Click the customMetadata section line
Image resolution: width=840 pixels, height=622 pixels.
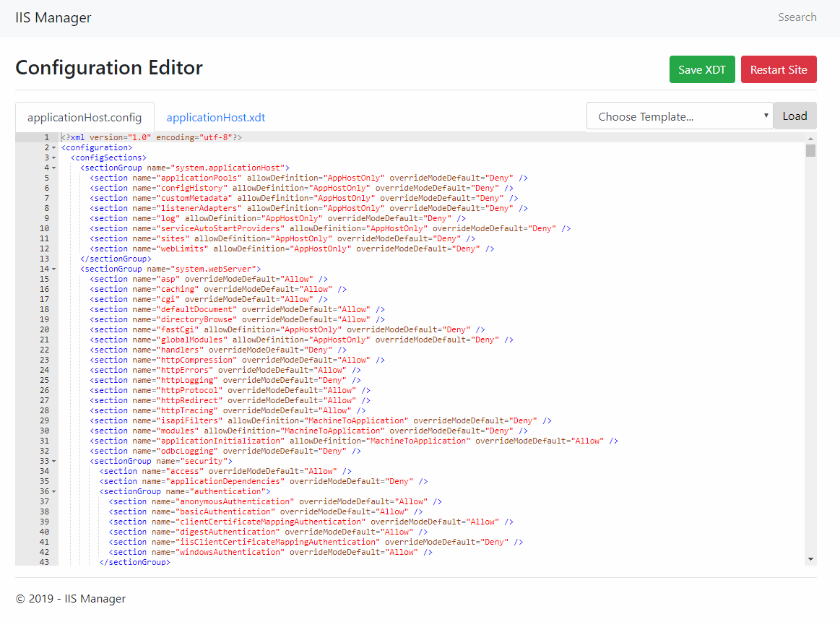[304, 198]
